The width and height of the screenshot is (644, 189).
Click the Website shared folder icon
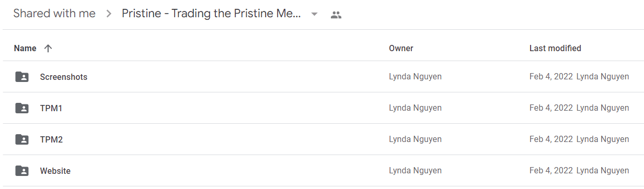[x=22, y=171]
